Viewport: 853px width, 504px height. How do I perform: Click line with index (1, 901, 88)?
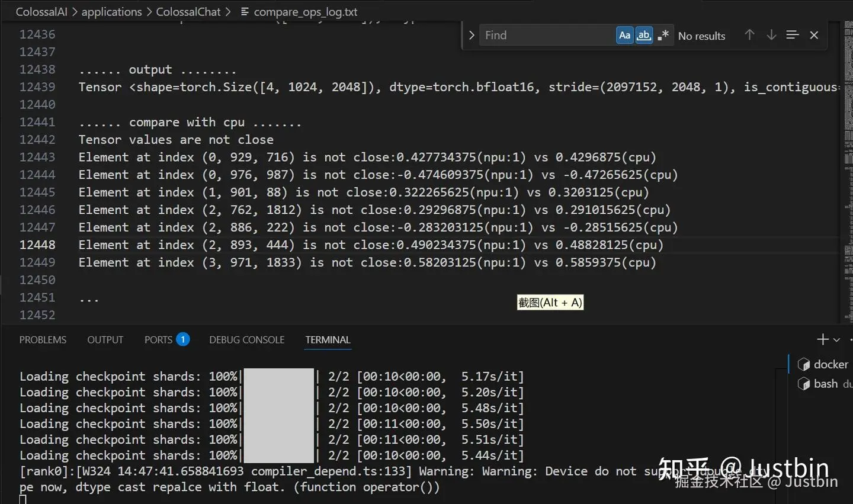click(x=364, y=192)
